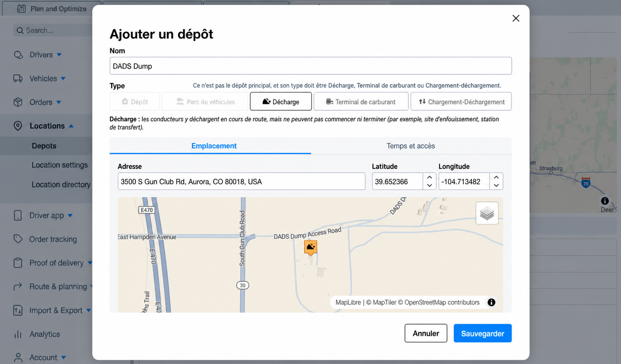Increase the Longitude value
Viewport: 621px width, 364px height.
(x=496, y=177)
